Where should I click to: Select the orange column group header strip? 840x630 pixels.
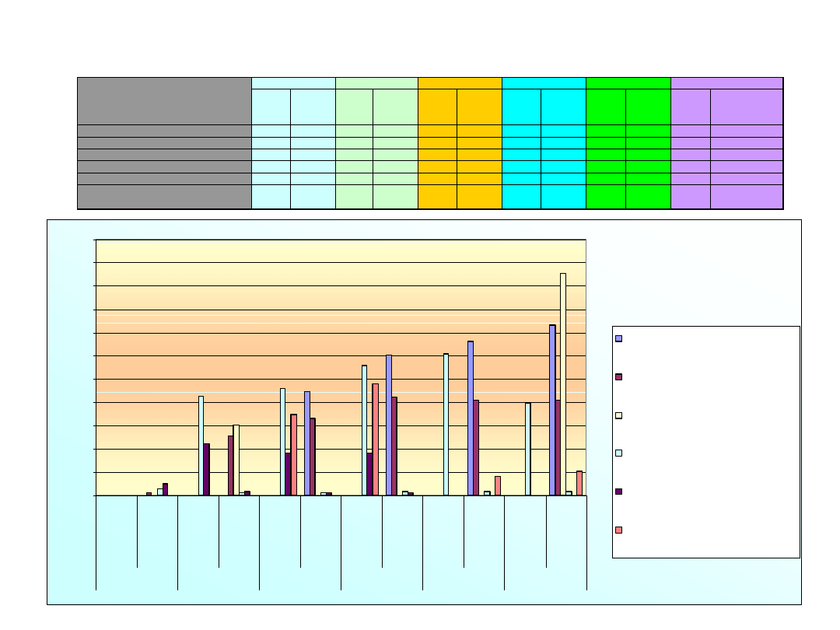pos(460,82)
